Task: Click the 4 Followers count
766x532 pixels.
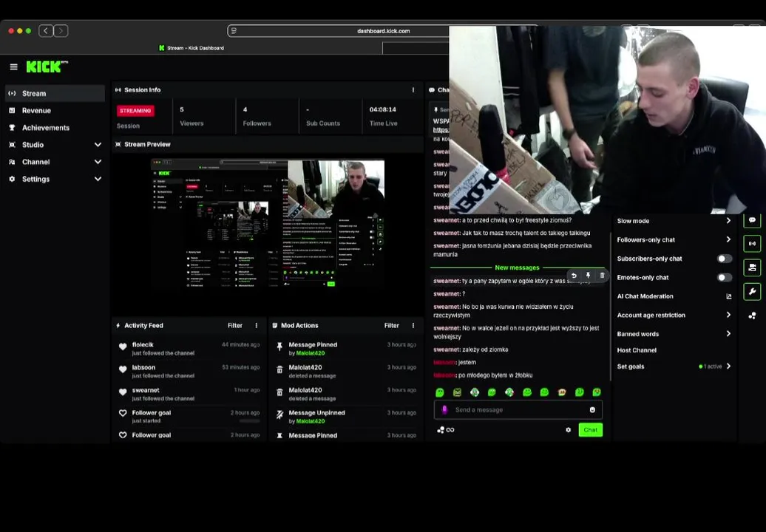Action: 245,110
